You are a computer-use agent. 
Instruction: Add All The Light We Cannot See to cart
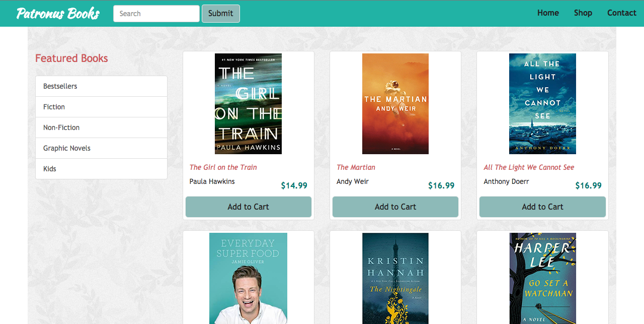coord(542,207)
